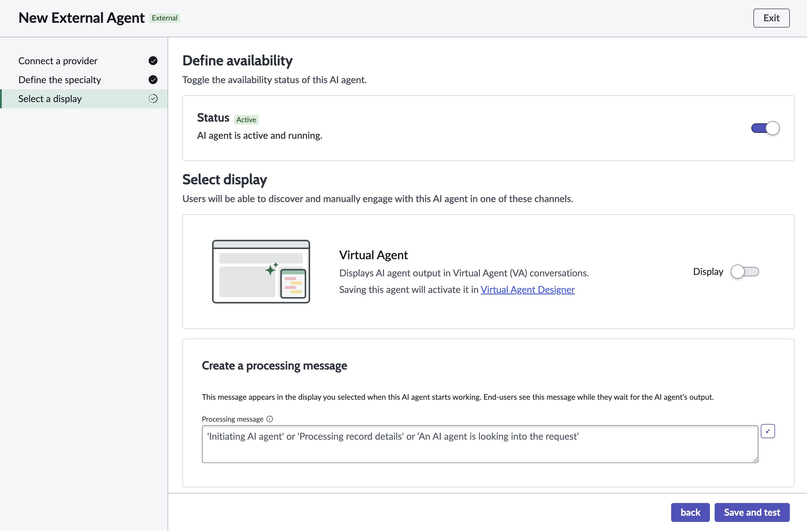Screen dimensions: 807x532
Task: Click the External badge beside the agent title
Action: pyautogui.click(x=165, y=18)
